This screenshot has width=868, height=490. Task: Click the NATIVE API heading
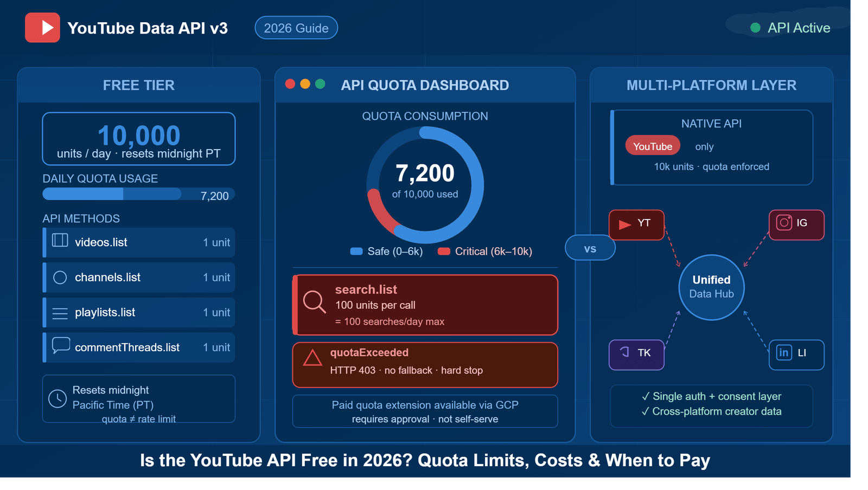pos(711,124)
